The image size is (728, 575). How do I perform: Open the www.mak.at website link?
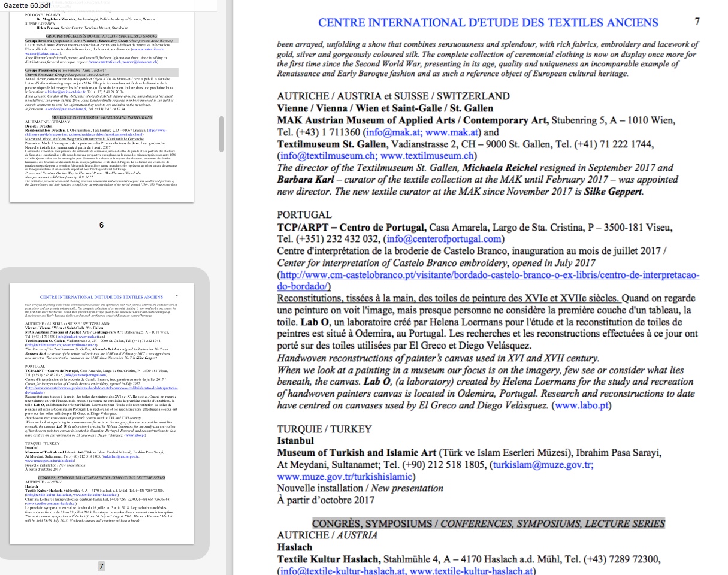452,132
